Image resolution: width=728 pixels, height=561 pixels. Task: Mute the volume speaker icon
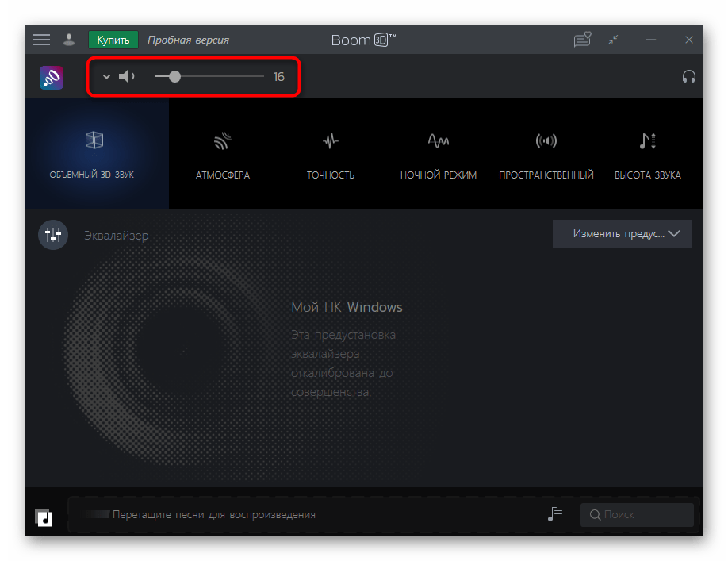126,76
